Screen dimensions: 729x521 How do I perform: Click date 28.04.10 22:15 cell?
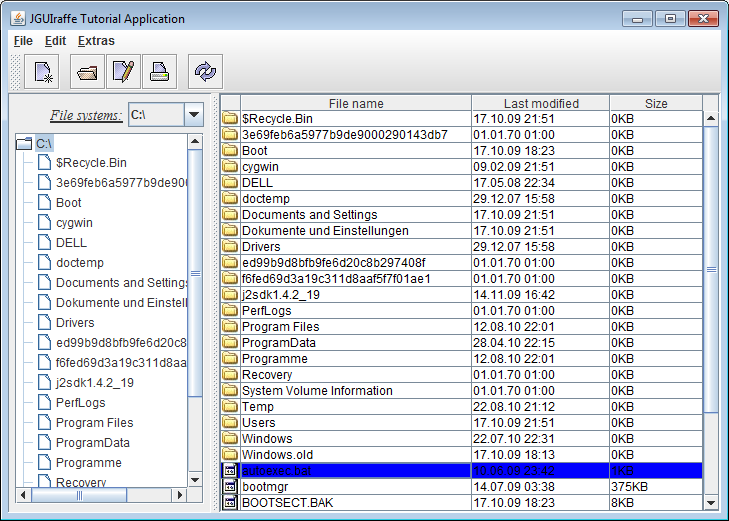tap(541, 343)
